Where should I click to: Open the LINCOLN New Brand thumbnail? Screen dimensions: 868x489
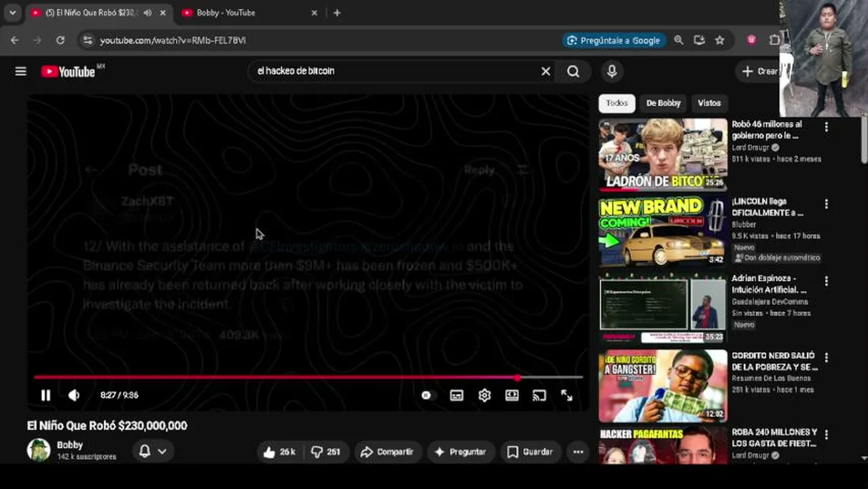pyautogui.click(x=663, y=232)
